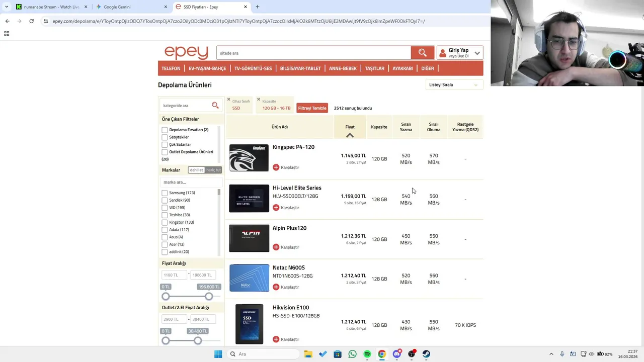The image size is (644, 362).
Task: Open the Listeyi Sırala sort dropdown
Action: (x=454, y=85)
